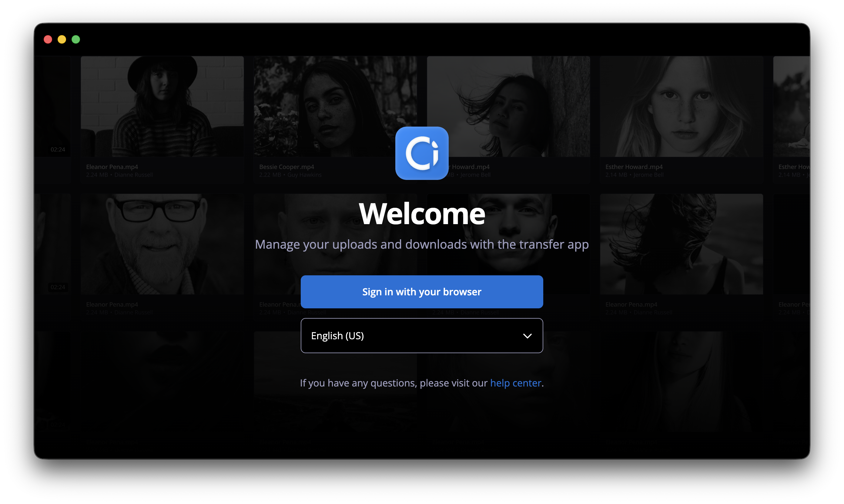844x504 pixels.
Task: Click the Esther Howard.mp4 filename label
Action: click(634, 167)
